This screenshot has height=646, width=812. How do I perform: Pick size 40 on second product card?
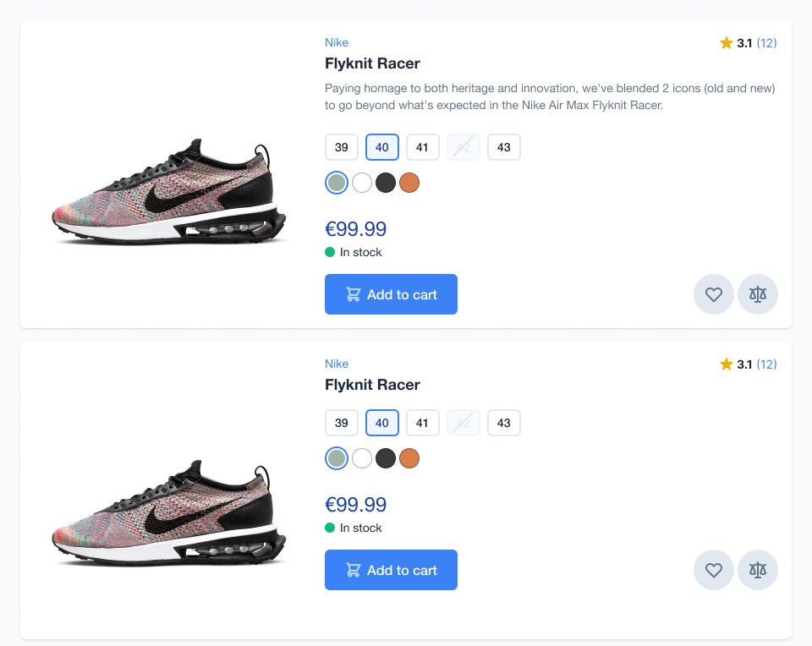coord(382,423)
